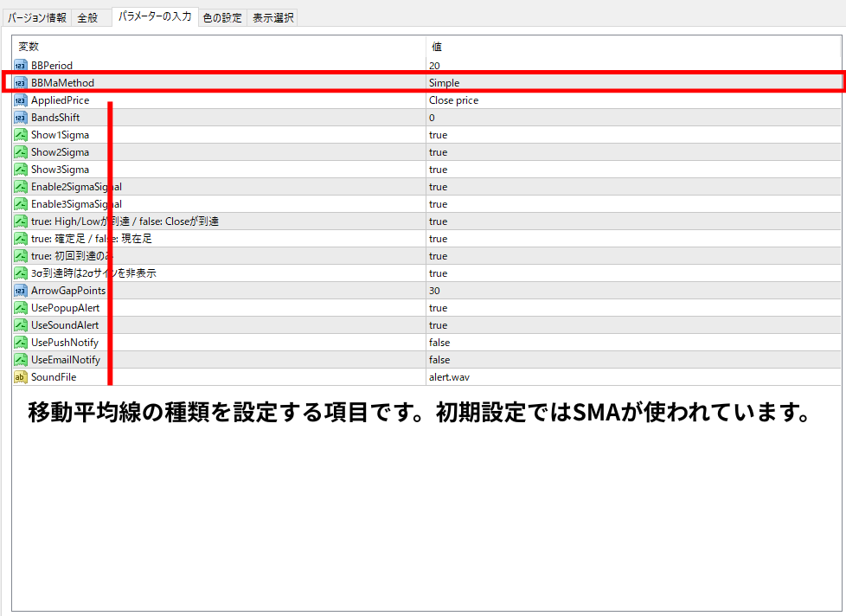Edit the BBPeriod value 20
Viewport: 846px width, 616px height.
pyautogui.click(x=436, y=66)
